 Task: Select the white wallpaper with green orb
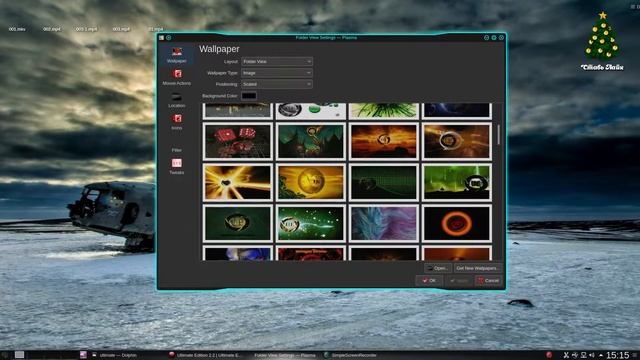pyautogui.click(x=311, y=111)
